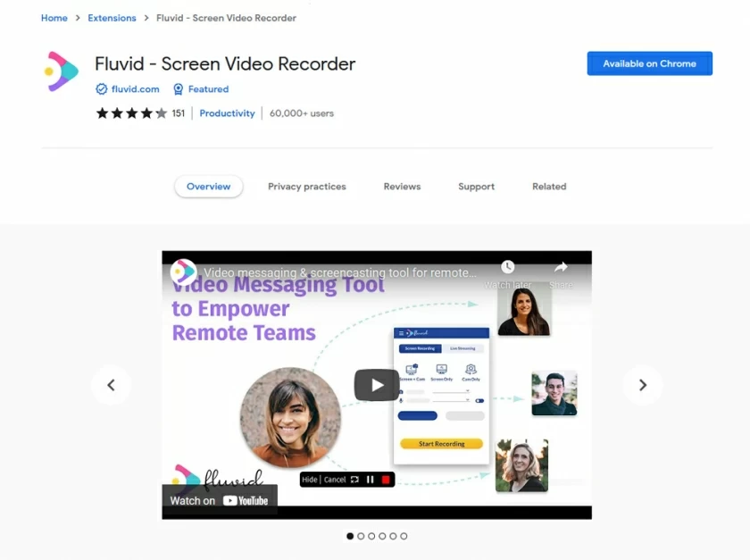This screenshot has width=750, height=560.
Task: Open the Privacy practices tab
Action: pyautogui.click(x=306, y=187)
